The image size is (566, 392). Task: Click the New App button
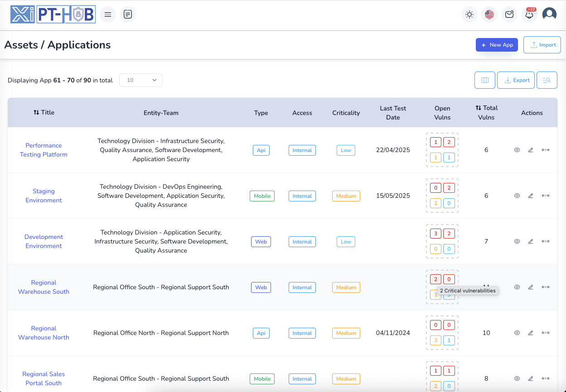click(x=497, y=45)
